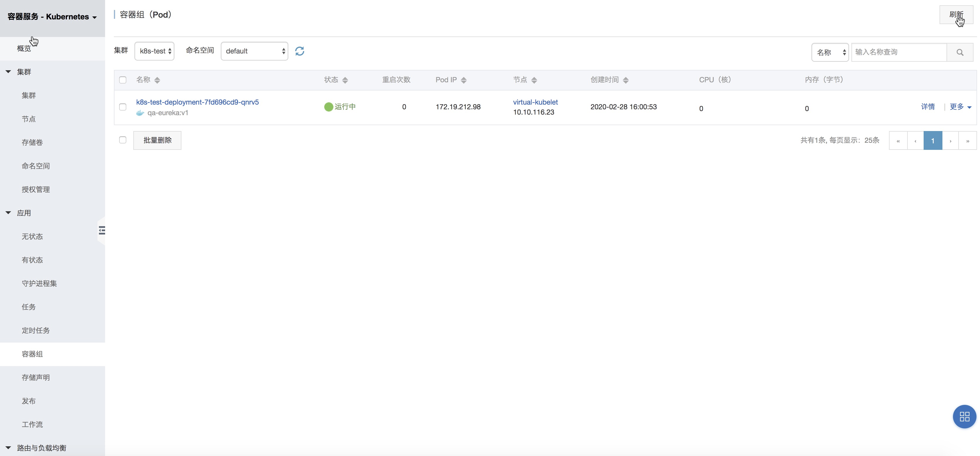This screenshot has height=456, width=980.
Task: Open the k8s-test-deployment-7fd696cd9-qnrv5 pod link
Action: click(x=198, y=102)
